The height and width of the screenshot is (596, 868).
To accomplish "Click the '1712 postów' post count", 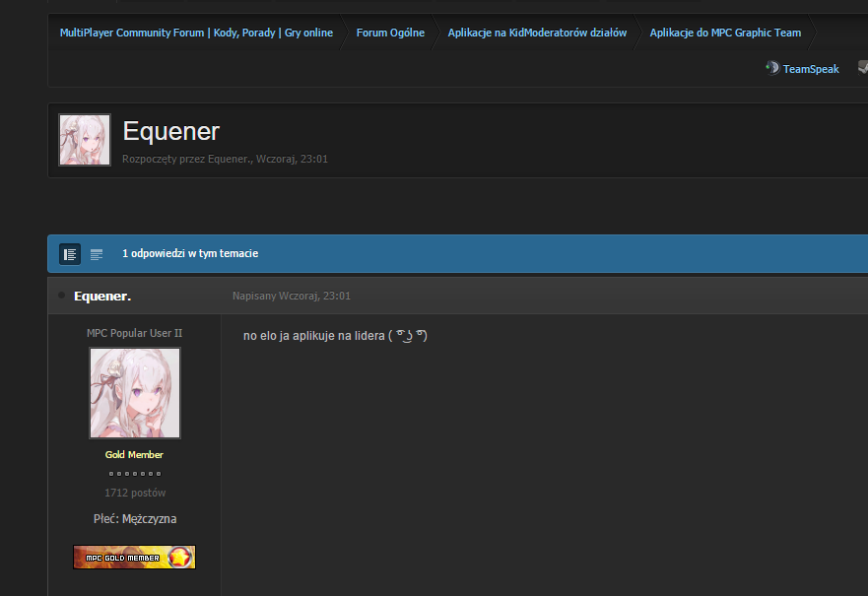I will click(x=135, y=493).
